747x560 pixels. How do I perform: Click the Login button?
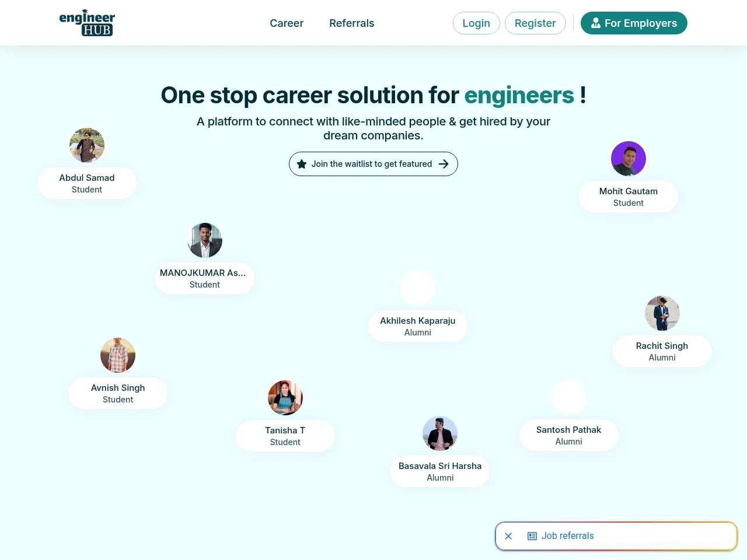[x=476, y=23]
